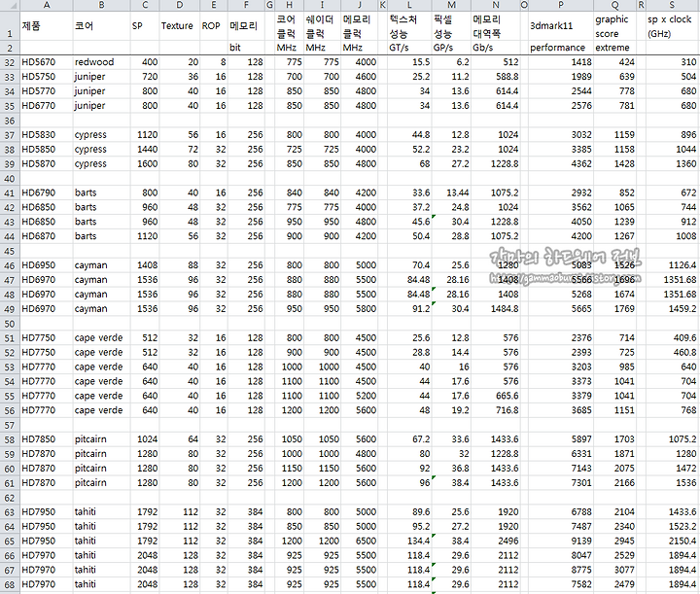
Task: Select column P header
Action: tap(561, 5)
